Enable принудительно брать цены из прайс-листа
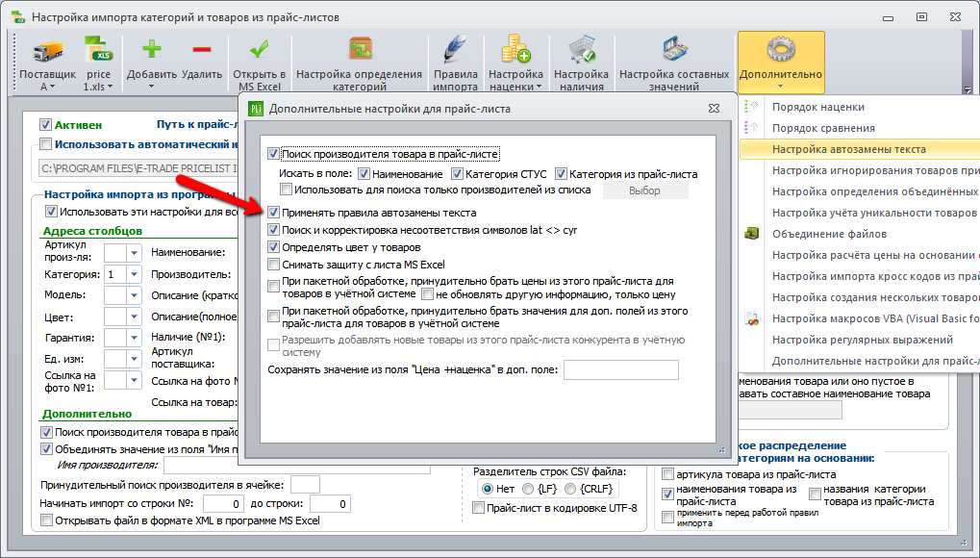The image size is (980, 558). click(x=273, y=287)
